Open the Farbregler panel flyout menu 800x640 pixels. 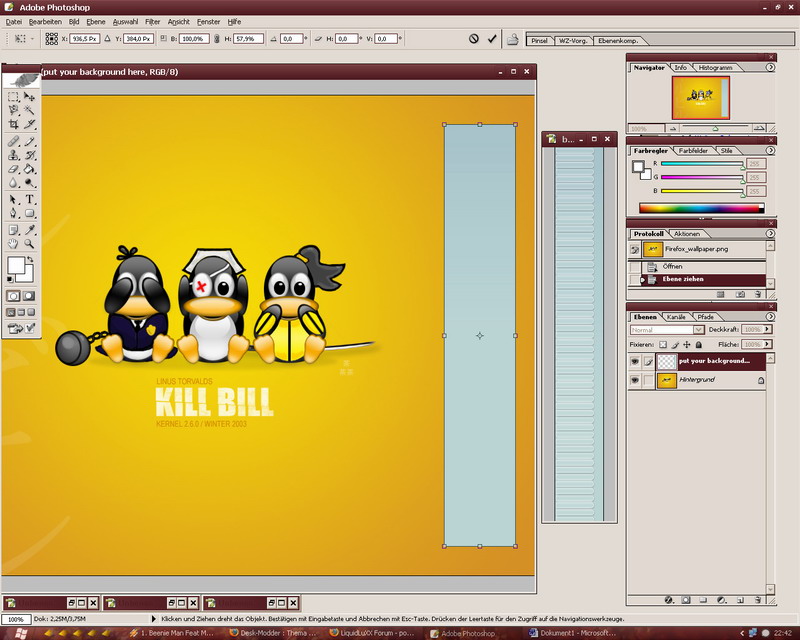770,151
